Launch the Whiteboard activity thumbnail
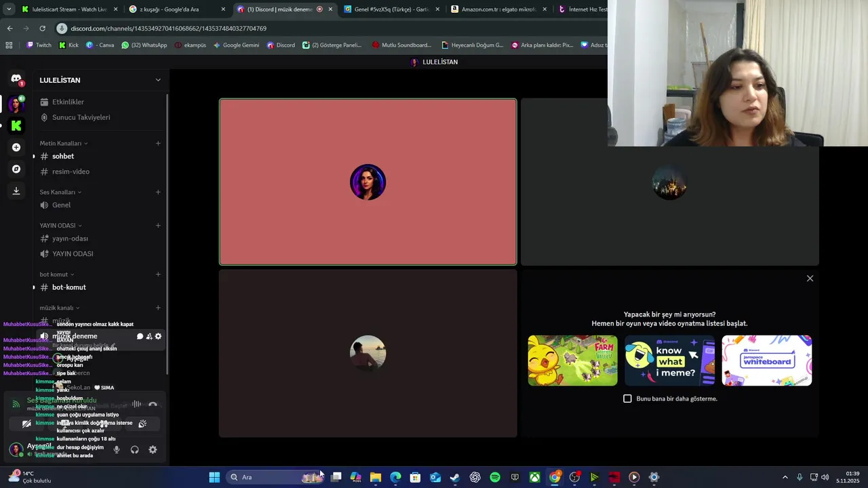The height and width of the screenshot is (488, 868). (x=767, y=361)
